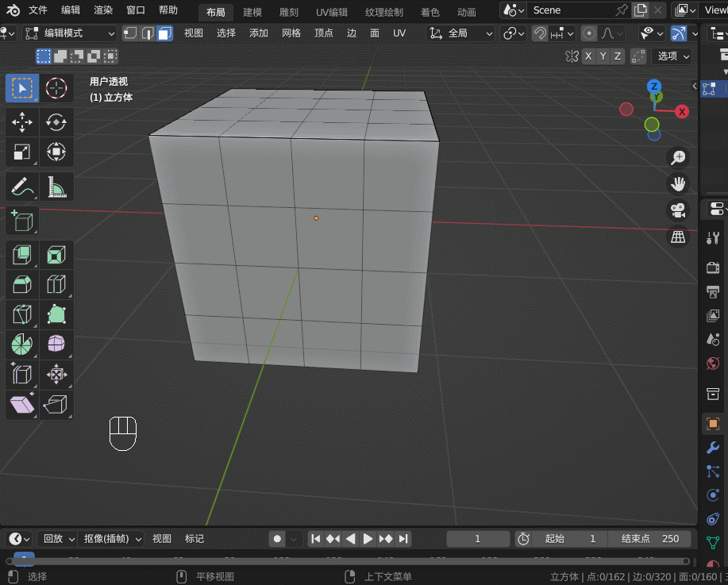The image size is (728, 585).
Task: Open the 顶点 vertex menu
Action: [324, 33]
